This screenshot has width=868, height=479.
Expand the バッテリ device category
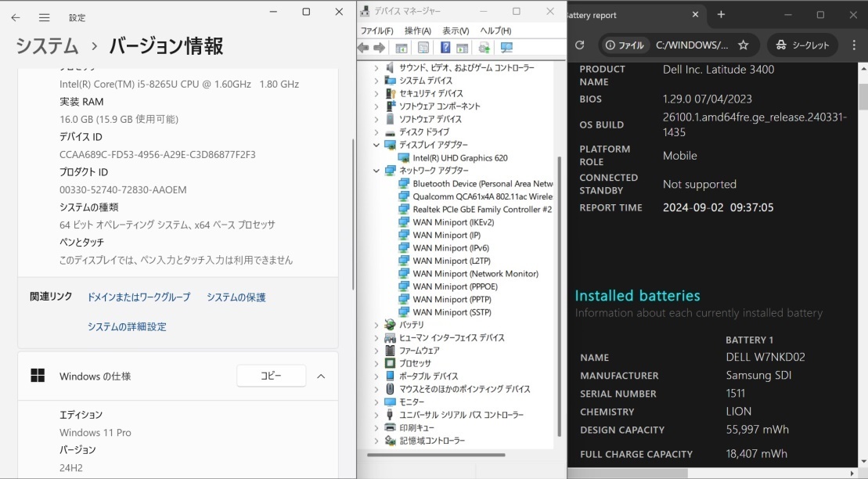point(376,325)
